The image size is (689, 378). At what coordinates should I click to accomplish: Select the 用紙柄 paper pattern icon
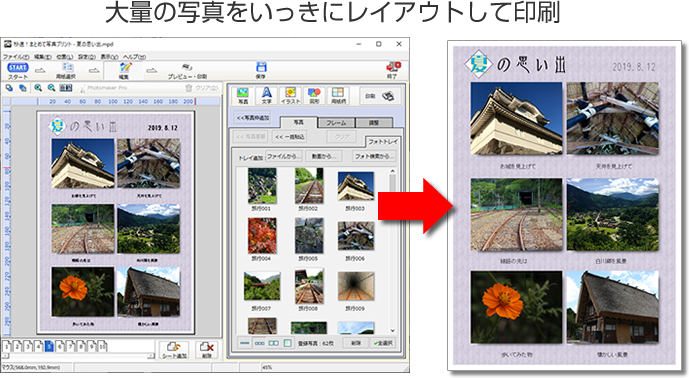[x=338, y=95]
